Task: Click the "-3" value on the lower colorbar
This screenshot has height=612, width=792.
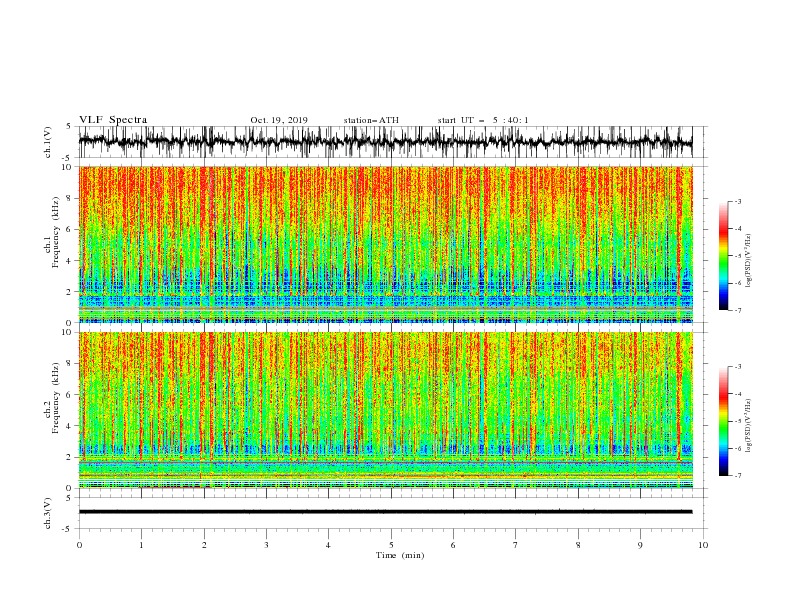Action: 738,367
